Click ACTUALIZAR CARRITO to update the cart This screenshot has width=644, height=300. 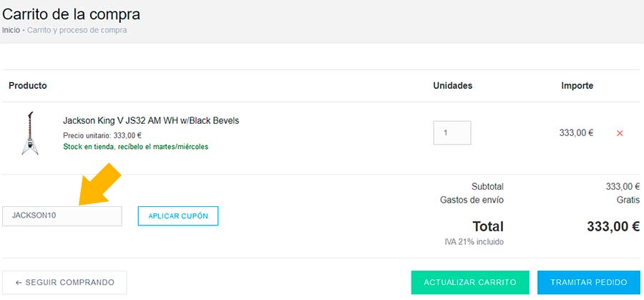[x=470, y=282]
